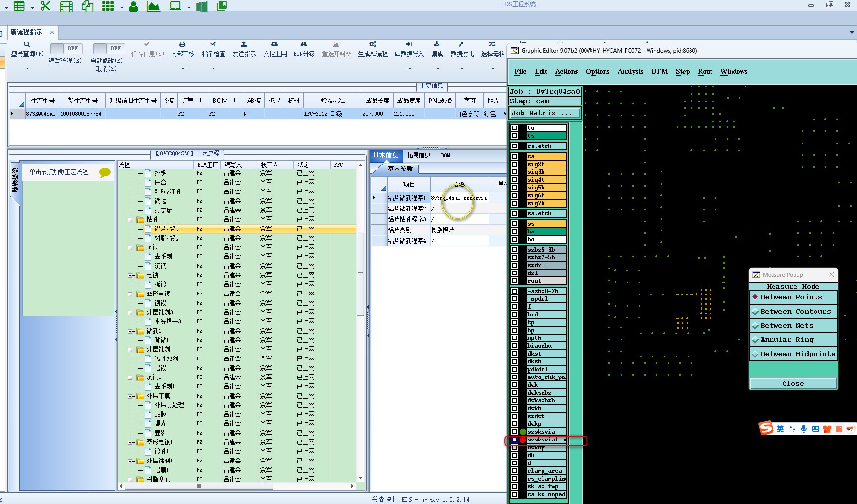Select the 铝片钻孔 process row

(238, 229)
